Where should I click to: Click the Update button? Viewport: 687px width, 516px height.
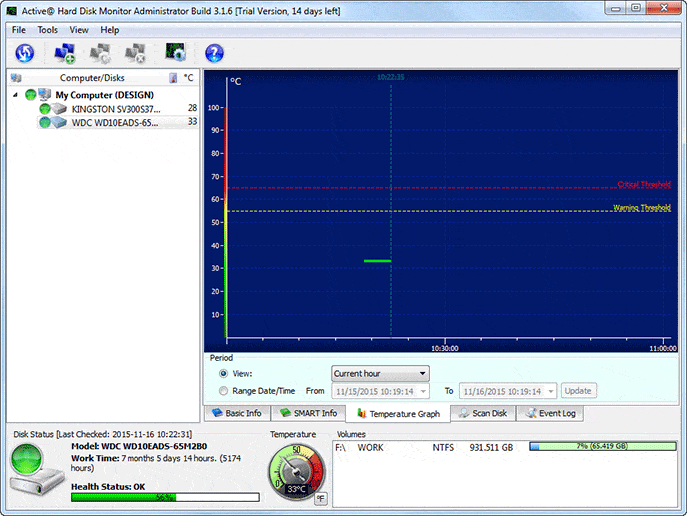579,391
